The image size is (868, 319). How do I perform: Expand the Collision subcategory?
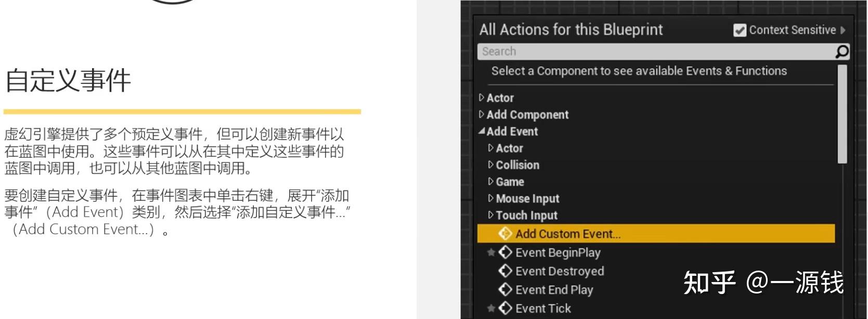(490, 164)
